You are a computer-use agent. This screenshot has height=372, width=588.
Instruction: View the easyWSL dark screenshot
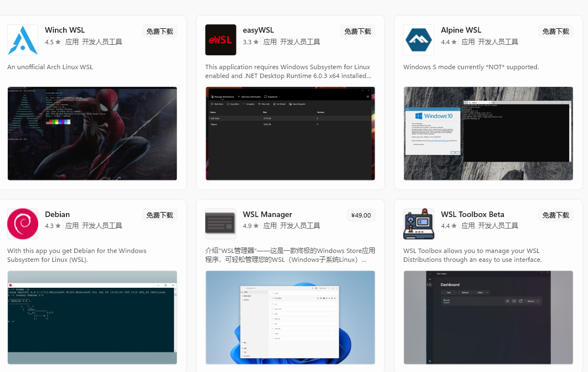point(290,133)
